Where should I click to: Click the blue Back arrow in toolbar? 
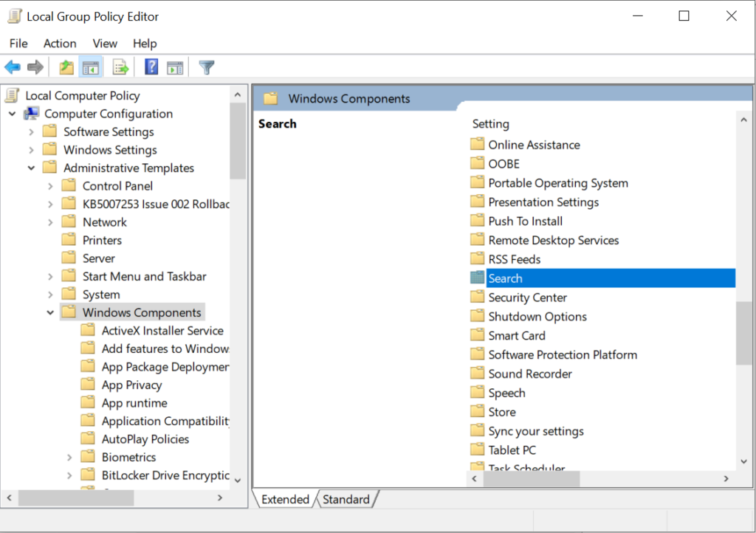pyautogui.click(x=13, y=68)
